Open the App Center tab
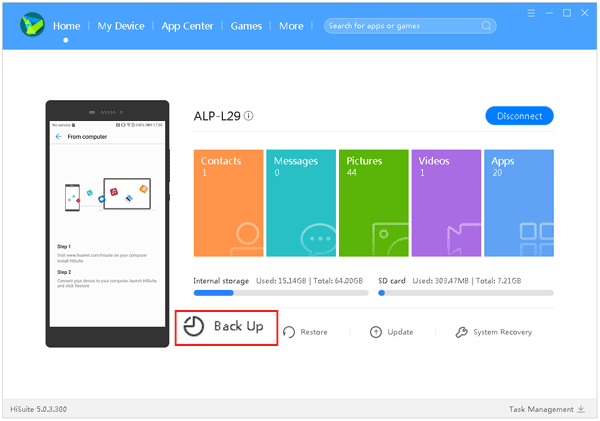Screen dimensions: 600x421 point(187,26)
